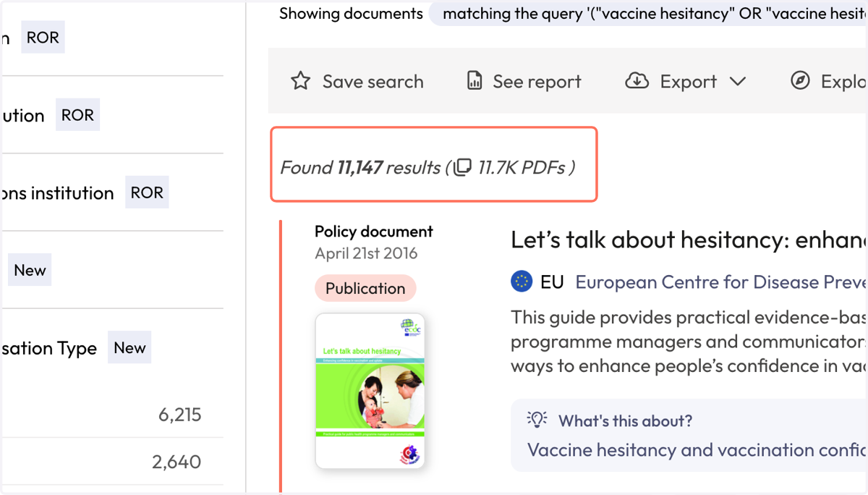Viewport: 868px width, 495px height.
Task: Click the PDFs copy icon in results count
Action: coord(462,168)
